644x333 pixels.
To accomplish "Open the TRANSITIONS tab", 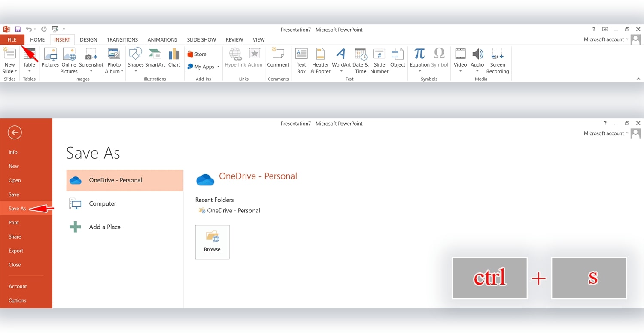I will pos(122,39).
